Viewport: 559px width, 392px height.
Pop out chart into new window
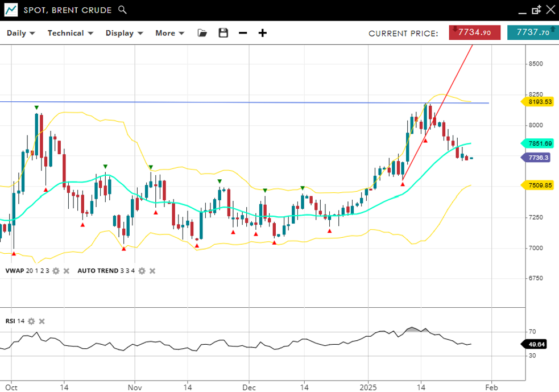point(536,10)
